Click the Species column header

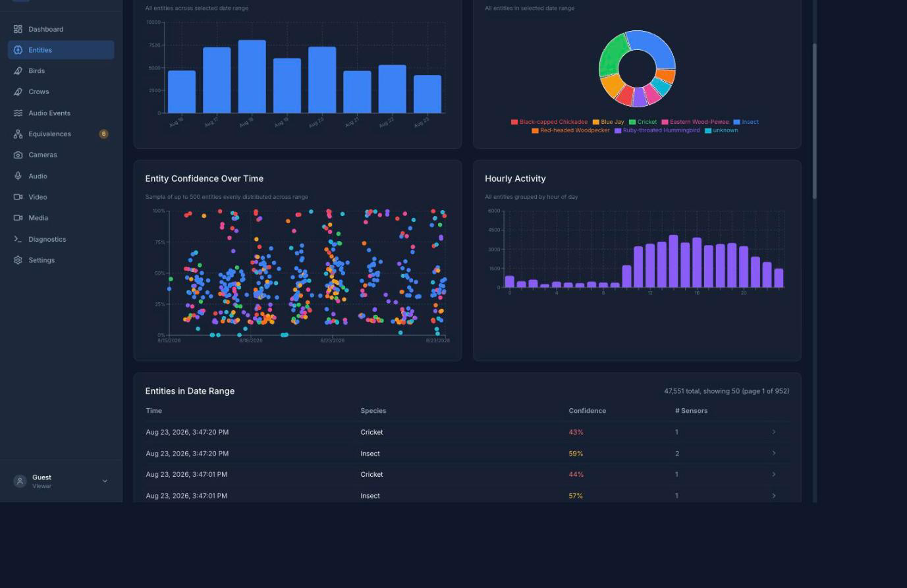pos(373,411)
